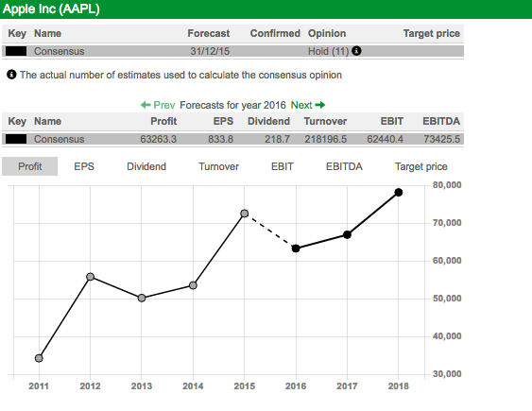
Task: Click the 2016 x-axis label
Action: click(x=296, y=385)
